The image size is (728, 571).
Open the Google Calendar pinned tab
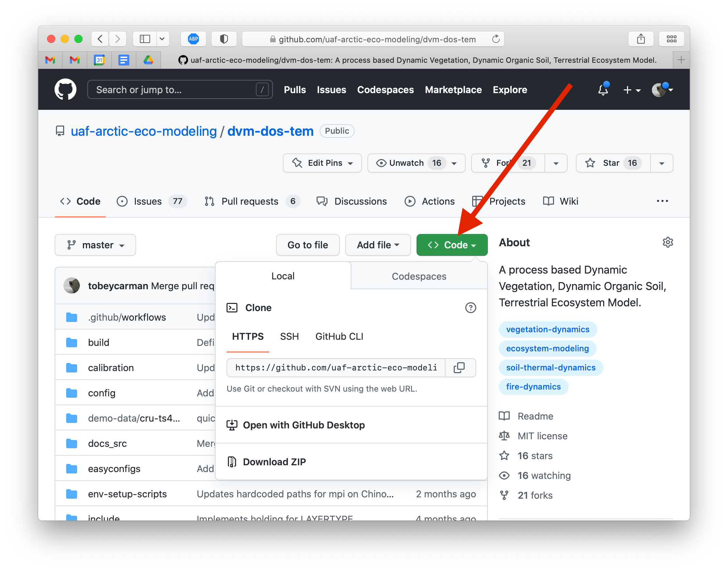(99, 60)
